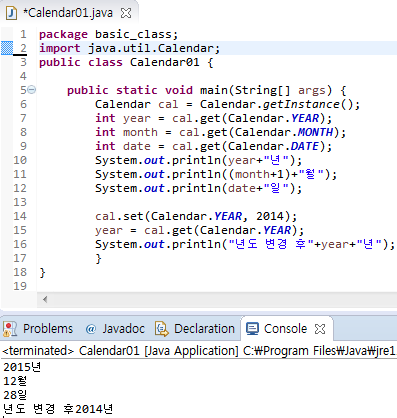Click the word 'package' on line 1
The width and height of the screenshot is (397, 418).
click(x=63, y=35)
